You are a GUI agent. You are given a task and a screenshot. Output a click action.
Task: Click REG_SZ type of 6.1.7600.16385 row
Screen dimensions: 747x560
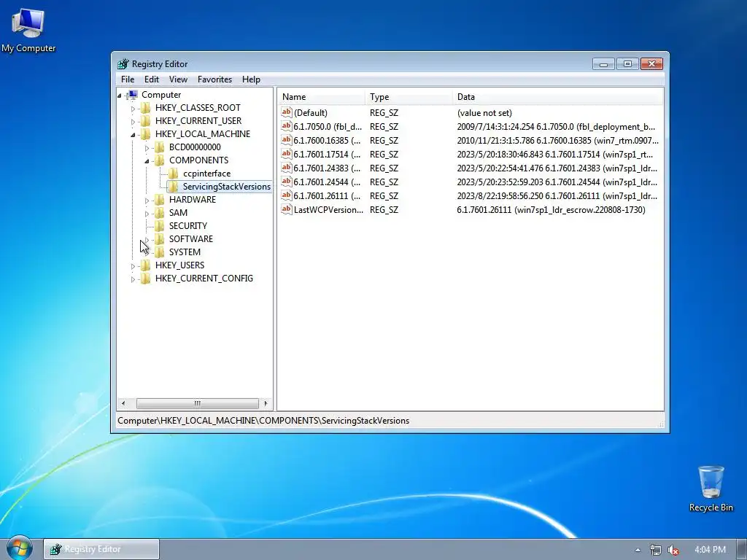pyautogui.click(x=384, y=141)
